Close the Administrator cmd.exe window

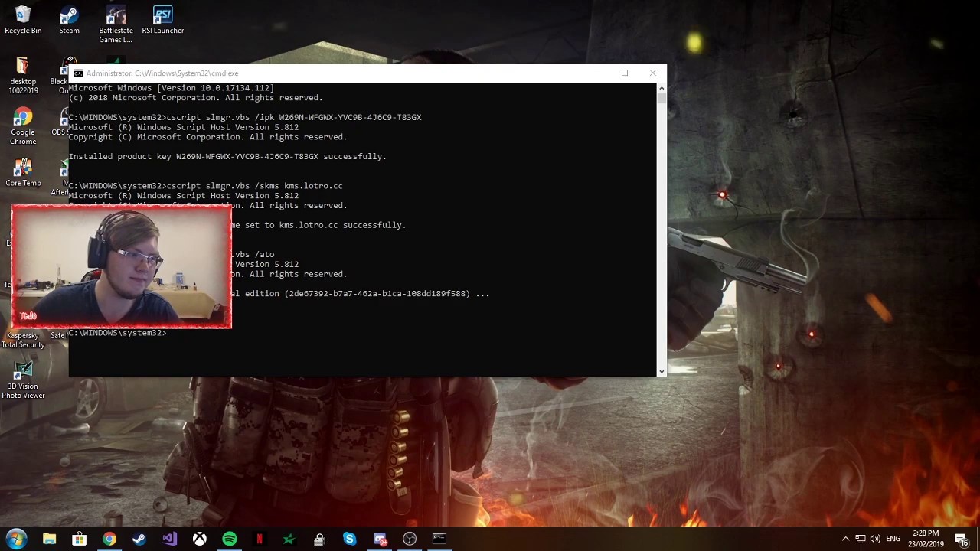pyautogui.click(x=652, y=73)
